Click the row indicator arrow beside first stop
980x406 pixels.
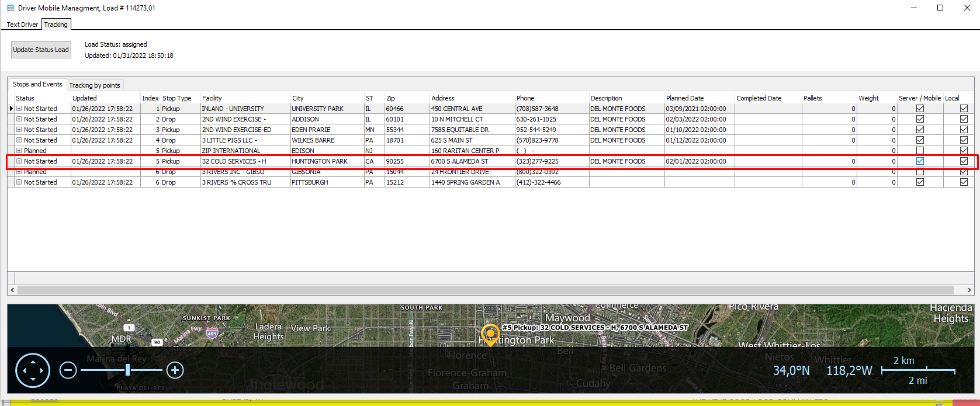click(x=11, y=109)
